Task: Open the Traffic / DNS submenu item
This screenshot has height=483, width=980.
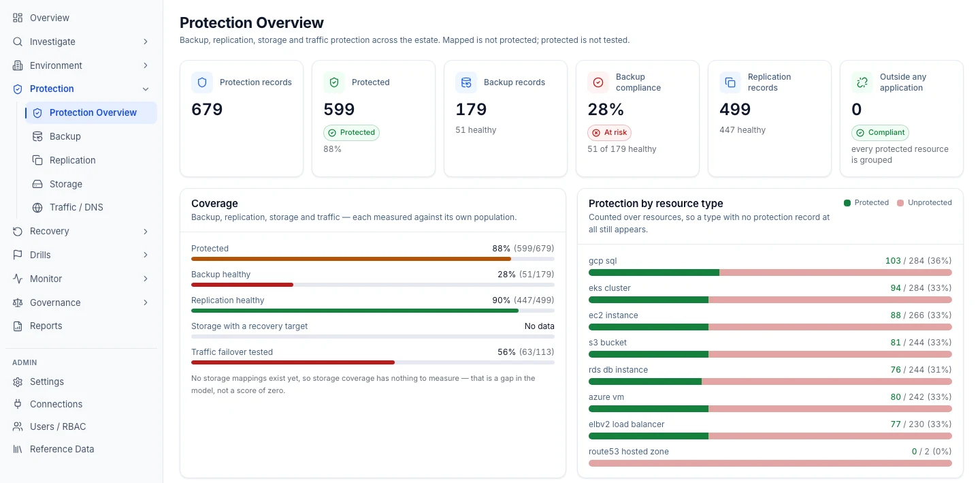Action: click(91, 207)
